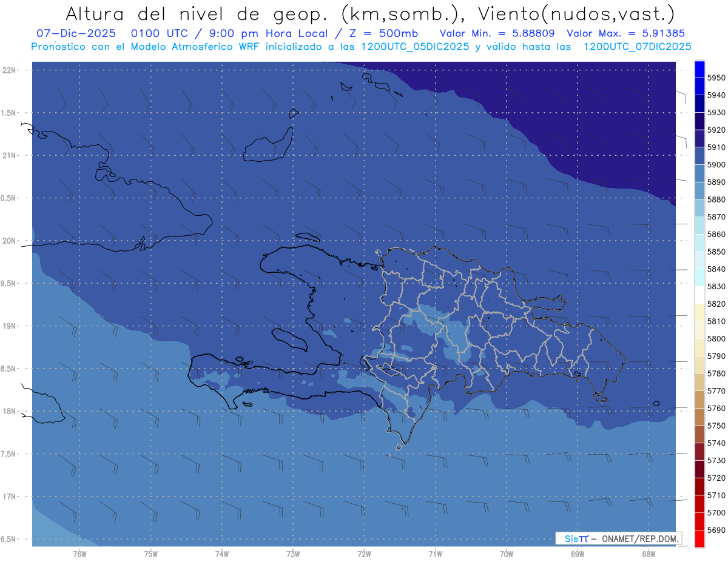Screen dimensions: 728x562
Task: Click longitude label 75W
Action: tap(151, 554)
